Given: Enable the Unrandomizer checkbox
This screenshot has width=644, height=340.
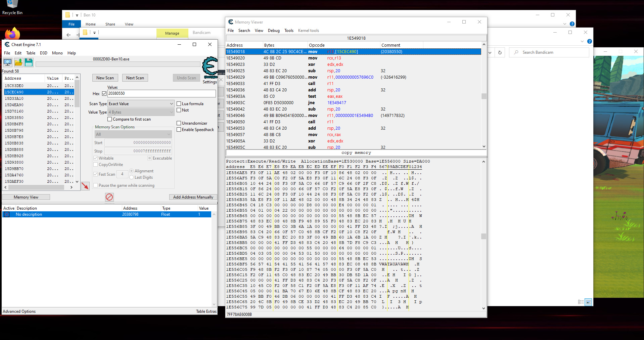Looking at the screenshot, I should 179,123.
